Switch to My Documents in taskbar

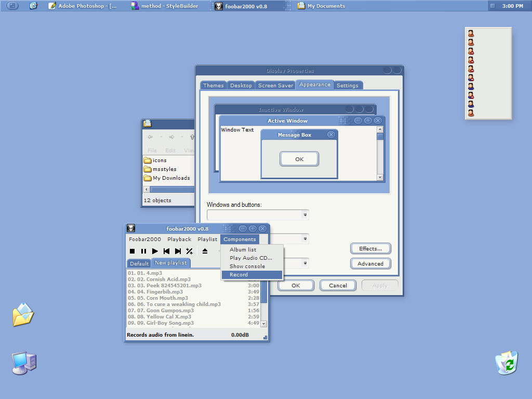click(326, 6)
